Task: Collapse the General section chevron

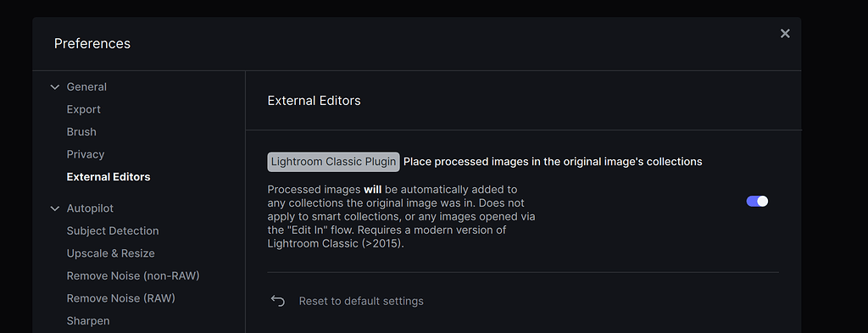Action: [55, 86]
